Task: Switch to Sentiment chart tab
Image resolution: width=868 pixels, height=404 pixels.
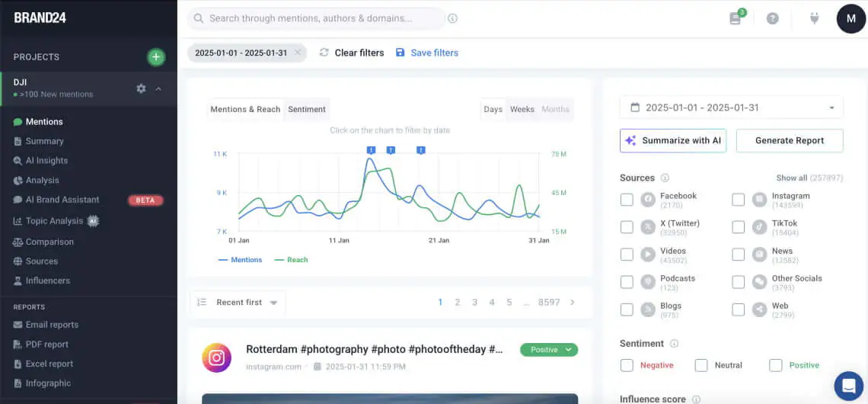Action: 307,109
